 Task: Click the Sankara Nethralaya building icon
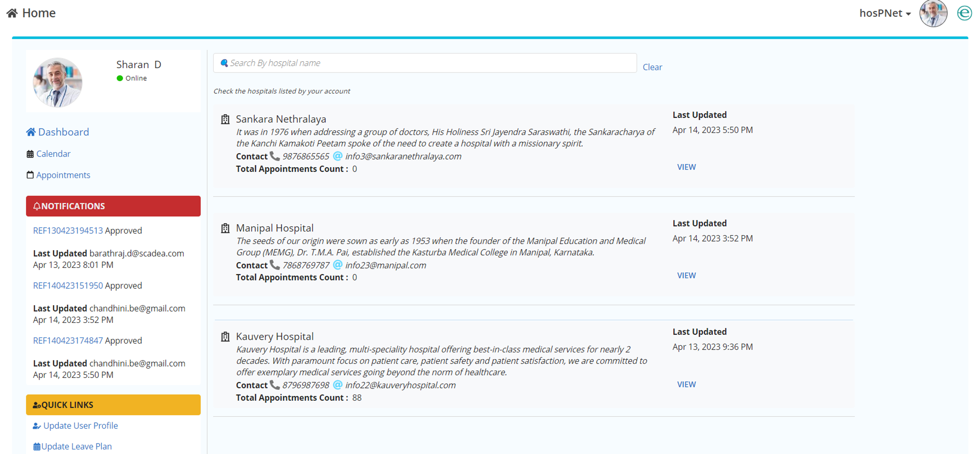click(x=225, y=119)
